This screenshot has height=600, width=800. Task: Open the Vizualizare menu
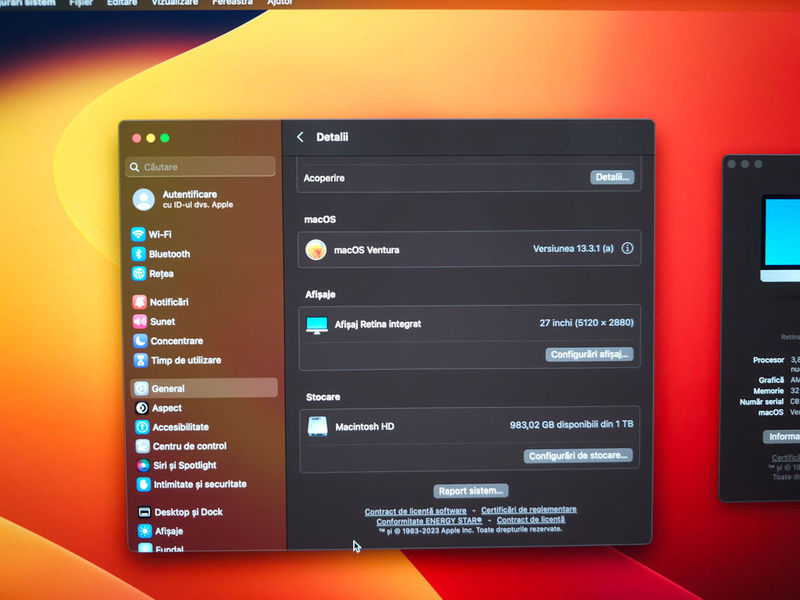click(x=174, y=3)
